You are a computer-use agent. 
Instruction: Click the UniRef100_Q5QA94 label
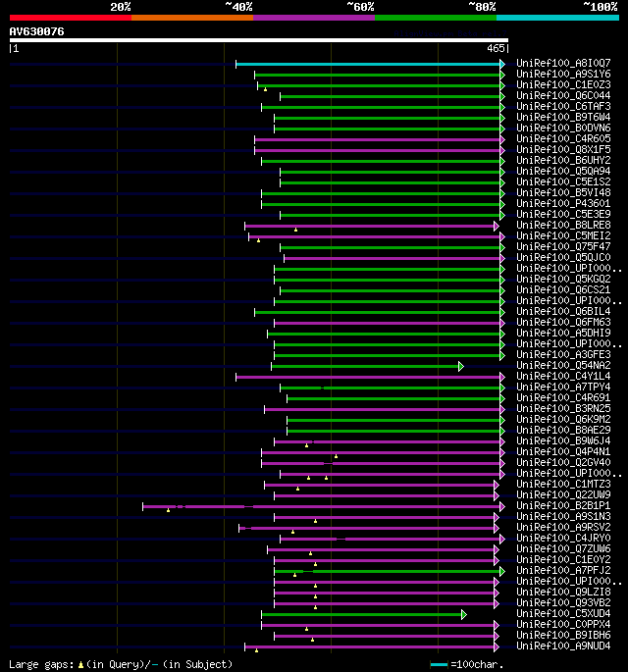(563, 171)
